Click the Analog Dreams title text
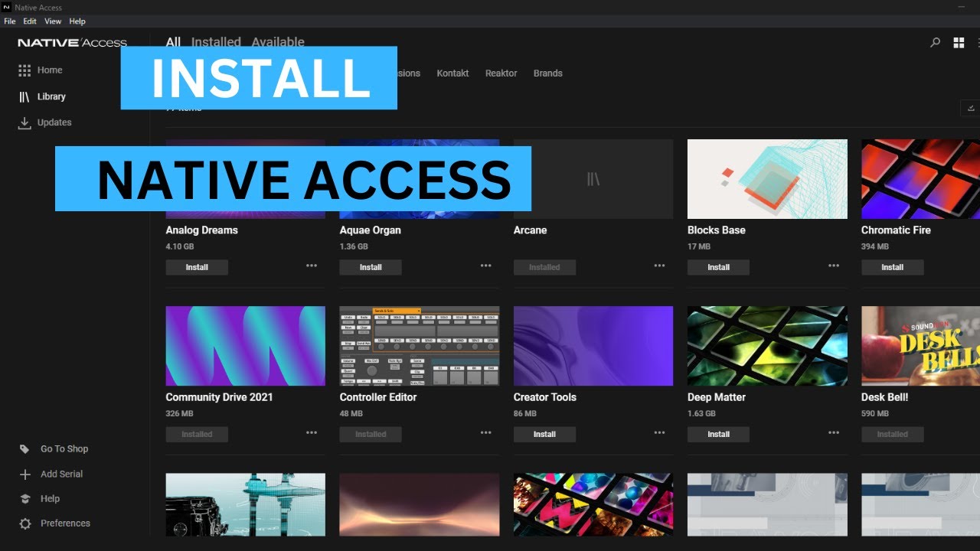Screen dimensions: 980x551 (x=201, y=230)
